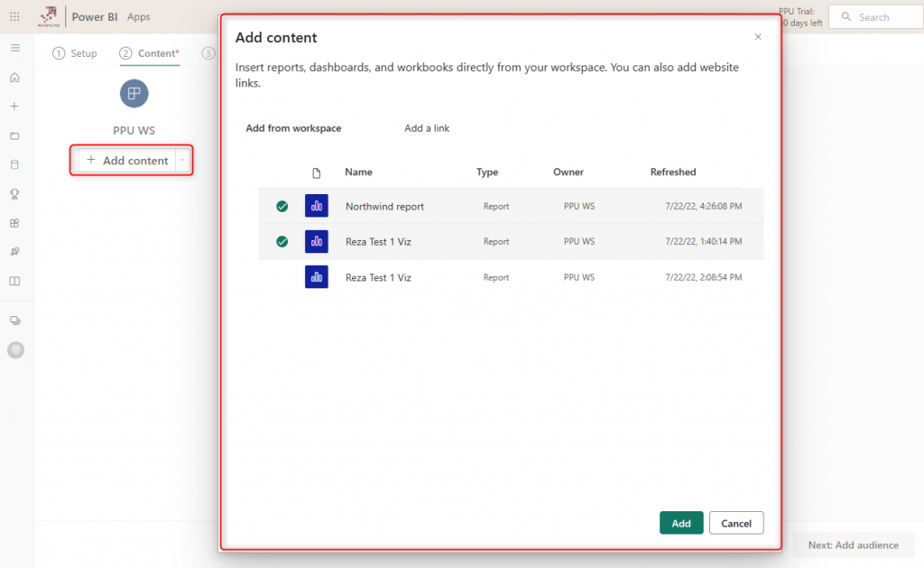Select Add from workspace tab
The width and height of the screenshot is (924, 568).
coord(293,128)
